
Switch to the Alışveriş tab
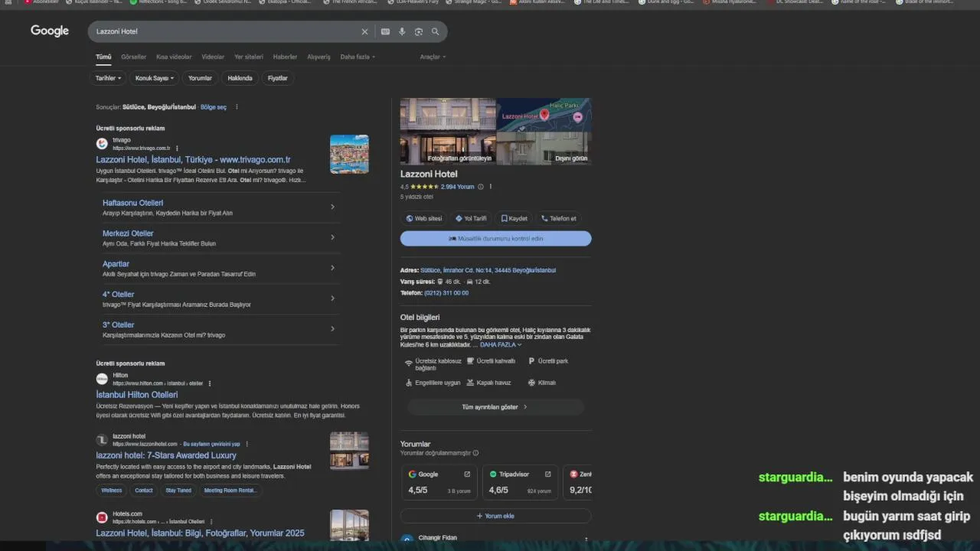tap(318, 57)
